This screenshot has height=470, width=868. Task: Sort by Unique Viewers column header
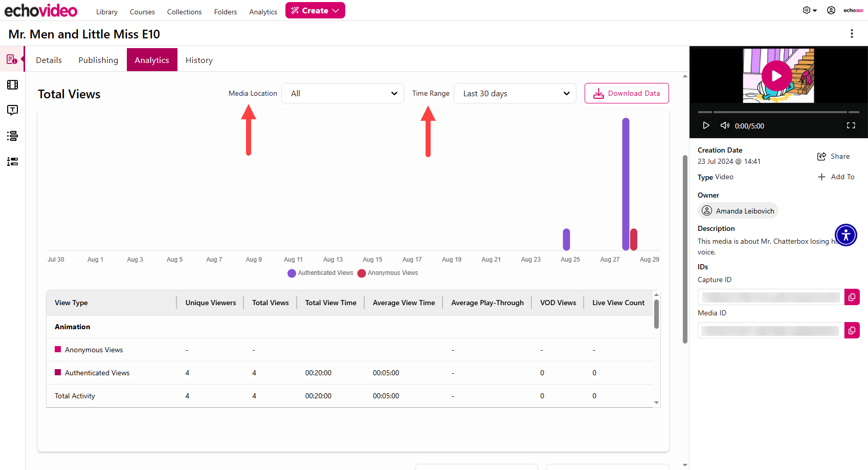[x=211, y=303]
